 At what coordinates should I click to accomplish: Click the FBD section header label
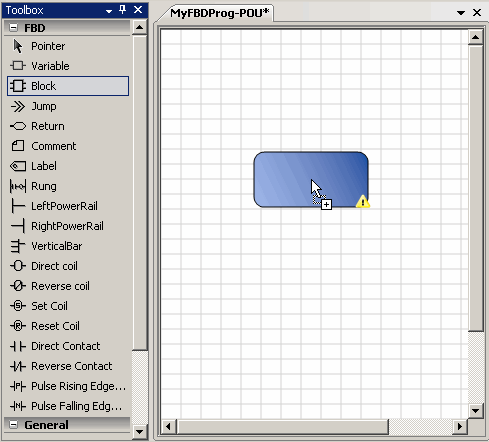(35, 28)
